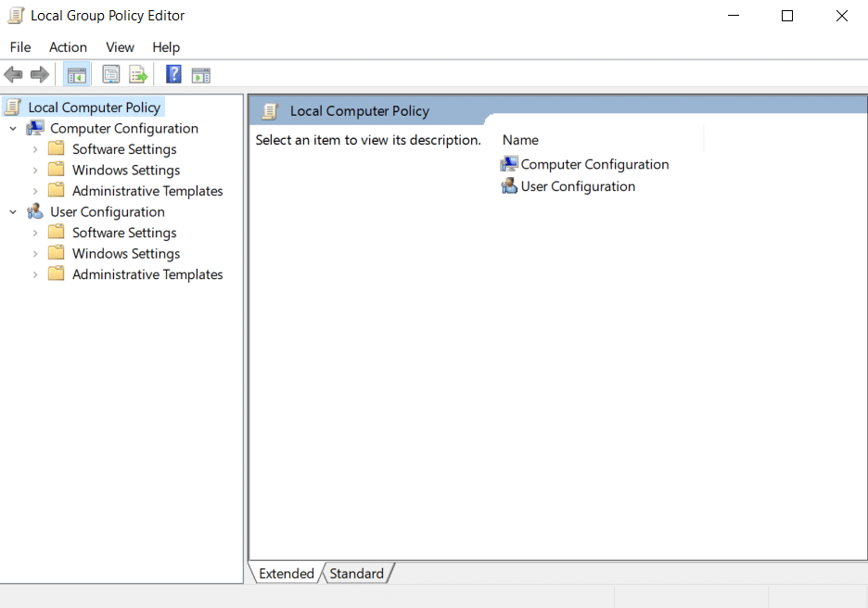The image size is (868, 608).
Task: Click the Forward arrow toolbar icon
Action: [x=40, y=74]
